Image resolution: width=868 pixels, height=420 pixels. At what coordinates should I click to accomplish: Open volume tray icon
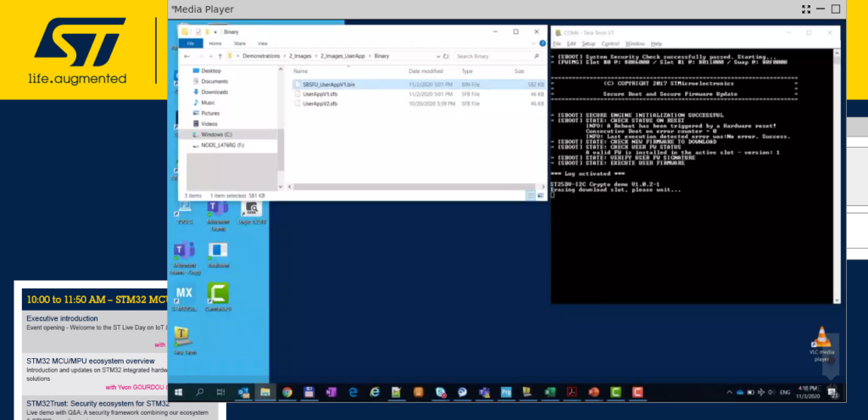point(771,392)
